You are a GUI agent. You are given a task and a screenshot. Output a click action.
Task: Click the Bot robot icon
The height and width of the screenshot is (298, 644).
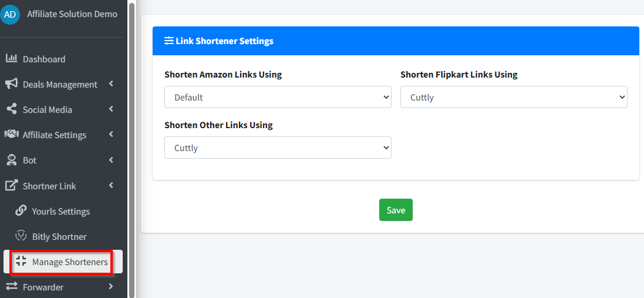[12, 160]
